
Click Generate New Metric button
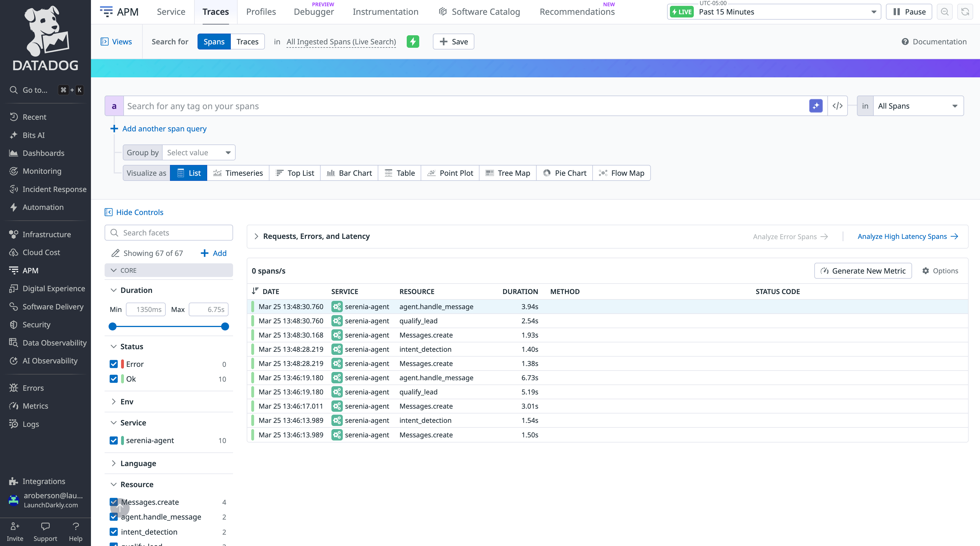(x=863, y=271)
